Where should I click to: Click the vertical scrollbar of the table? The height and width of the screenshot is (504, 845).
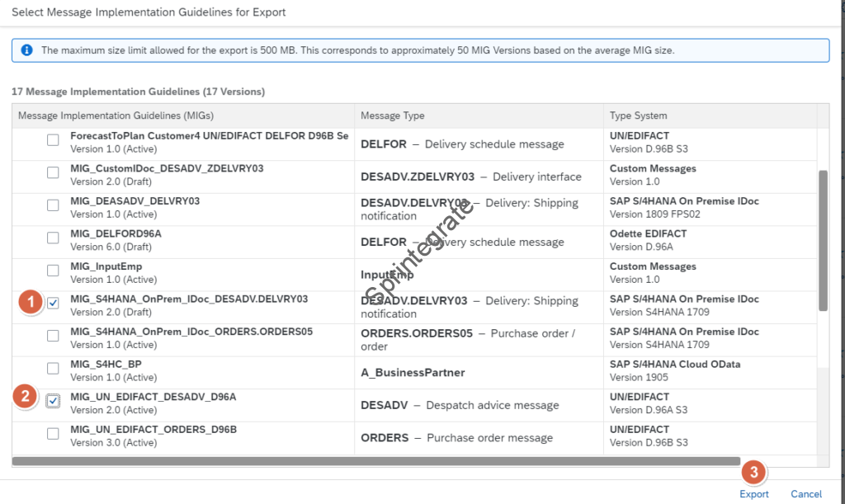coord(823,239)
